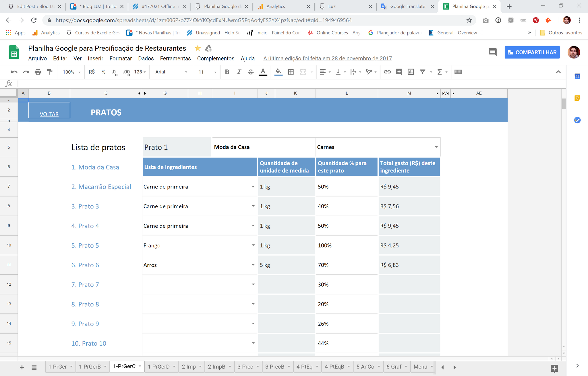This screenshot has width=588, height=376.
Task: Click the Print icon
Action: 38,72
